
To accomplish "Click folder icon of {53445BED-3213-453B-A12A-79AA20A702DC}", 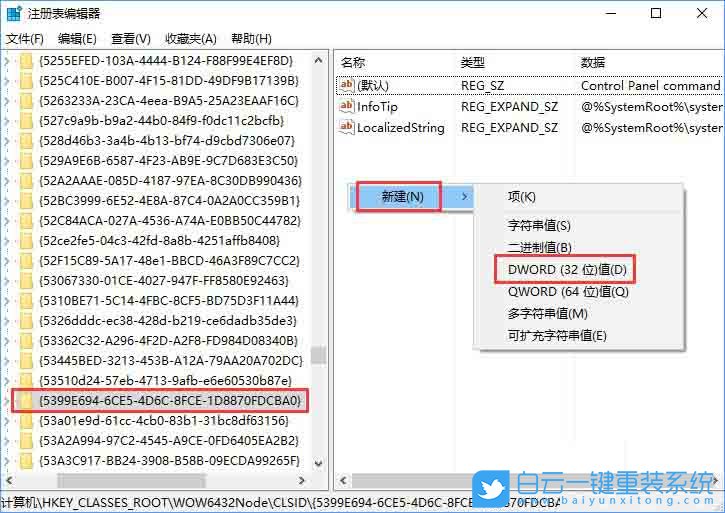I will (x=26, y=360).
